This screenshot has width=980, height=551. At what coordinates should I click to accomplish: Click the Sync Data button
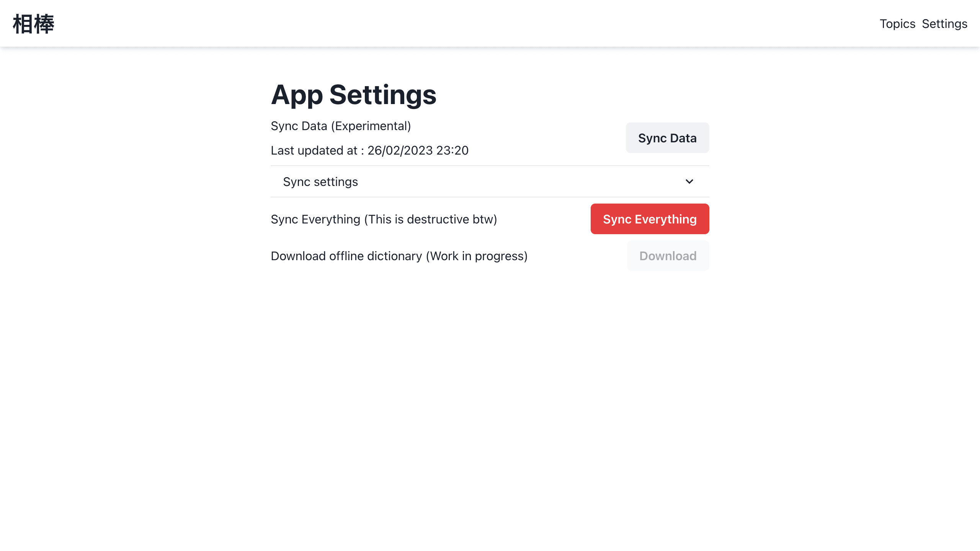click(x=667, y=138)
